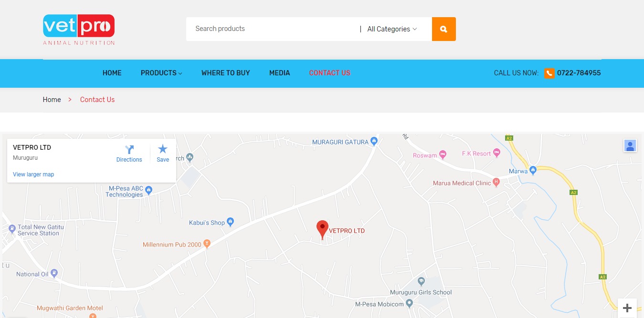Click the phone icon next to the number

tap(549, 73)
